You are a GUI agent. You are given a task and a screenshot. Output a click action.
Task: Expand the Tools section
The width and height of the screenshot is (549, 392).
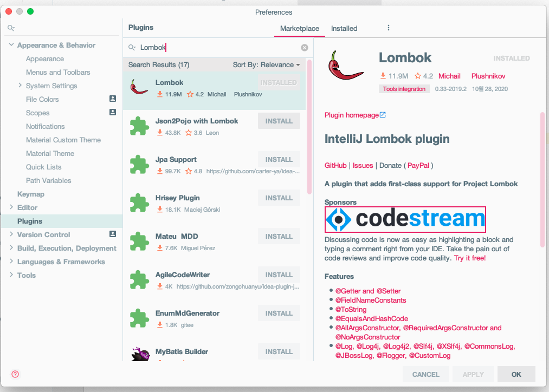pos(11,275)
